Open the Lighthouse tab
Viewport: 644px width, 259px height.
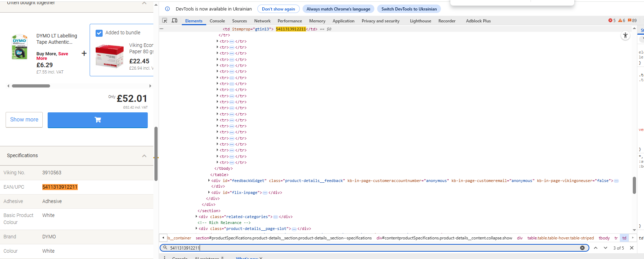tap(421, 21)
